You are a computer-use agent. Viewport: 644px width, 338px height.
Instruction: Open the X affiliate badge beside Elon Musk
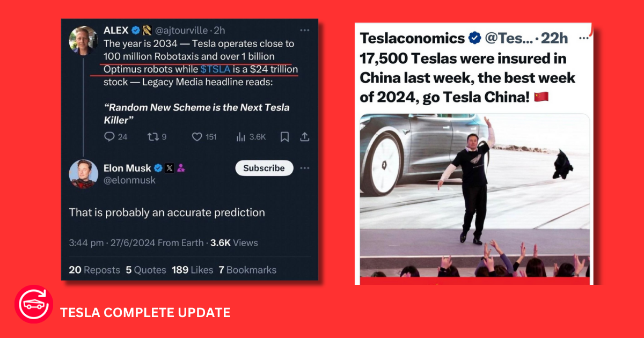pyautogui.click(x=169, y=168)
